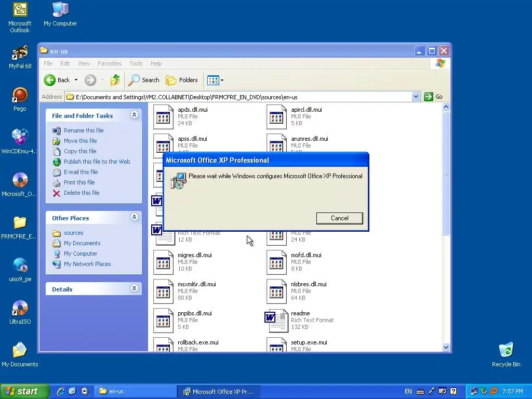This screenshot has height=399, width=532.
Task: Click the scroll down arrow in file list
Action: pos(446,347)
